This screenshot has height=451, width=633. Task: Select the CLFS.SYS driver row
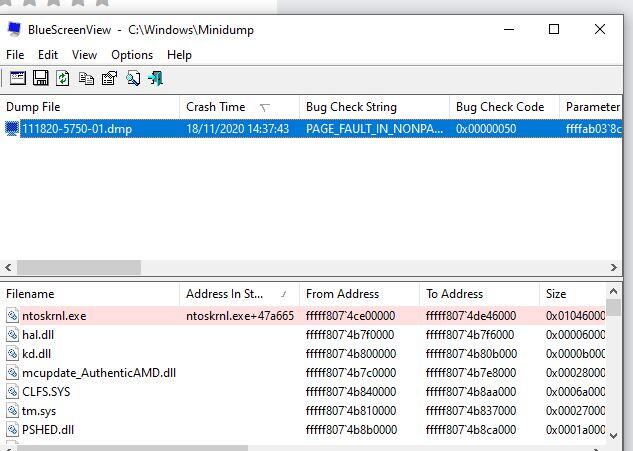pos(303,391)
